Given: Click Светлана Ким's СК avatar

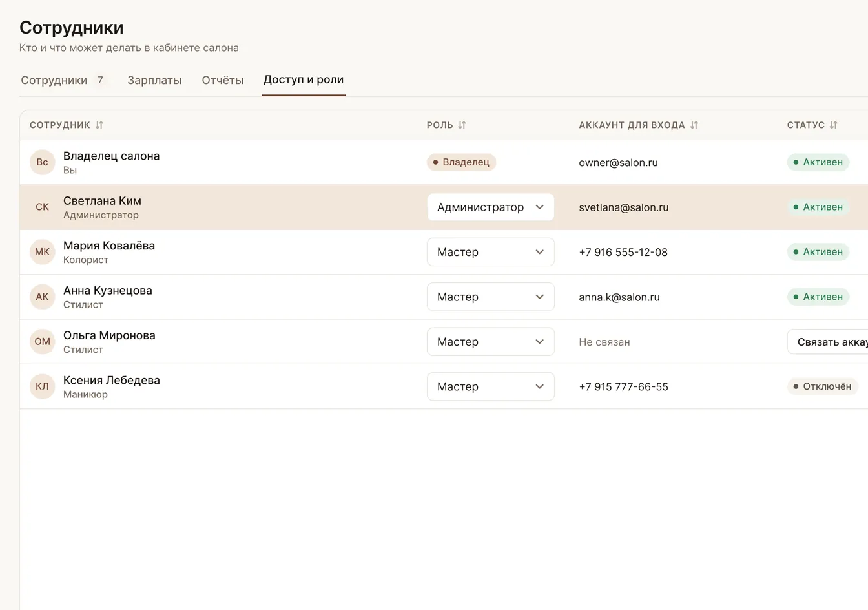Looking at the screenshot, I should pyautogui.click(x=43, y=207).
